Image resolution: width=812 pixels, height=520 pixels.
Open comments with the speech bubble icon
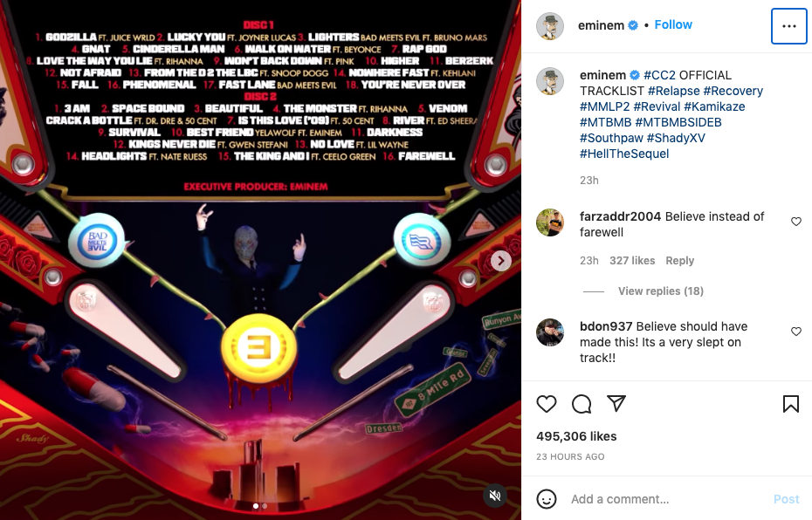581,404
